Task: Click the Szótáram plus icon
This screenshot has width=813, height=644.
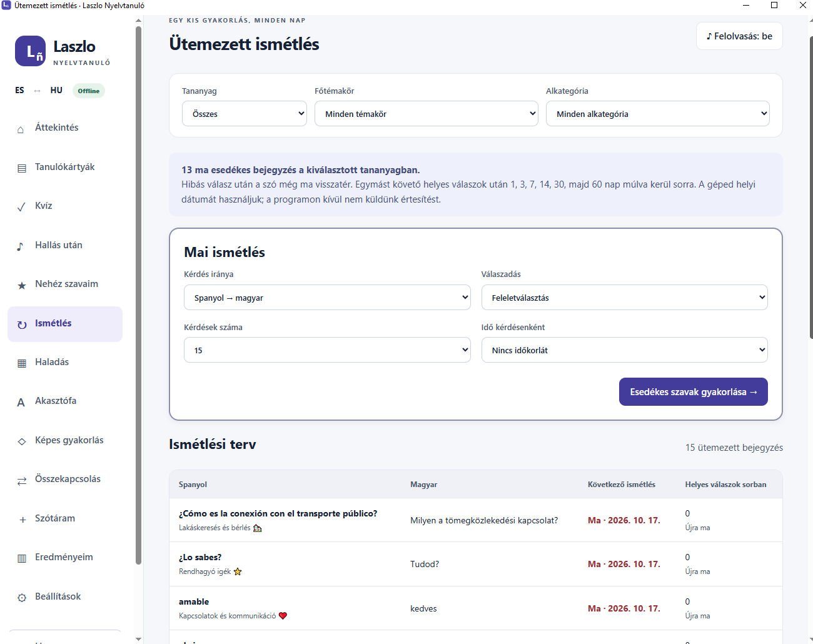Action: (21, 520)
